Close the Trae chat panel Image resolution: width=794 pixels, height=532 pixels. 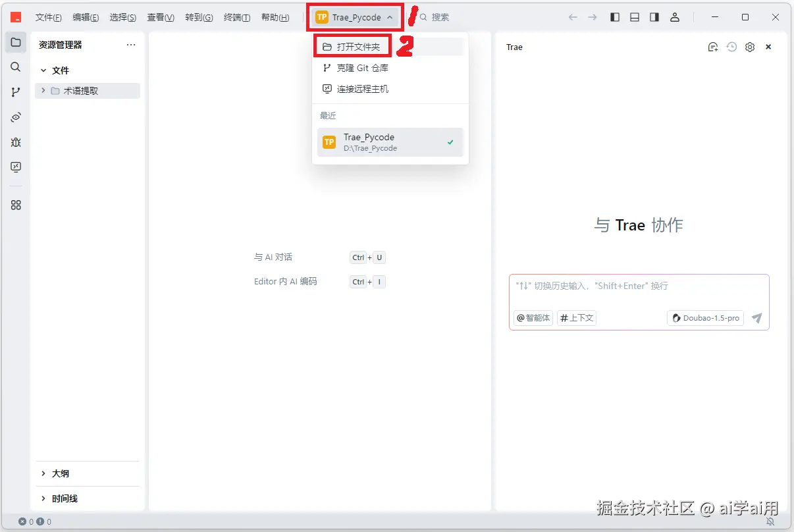pos(768,47)
